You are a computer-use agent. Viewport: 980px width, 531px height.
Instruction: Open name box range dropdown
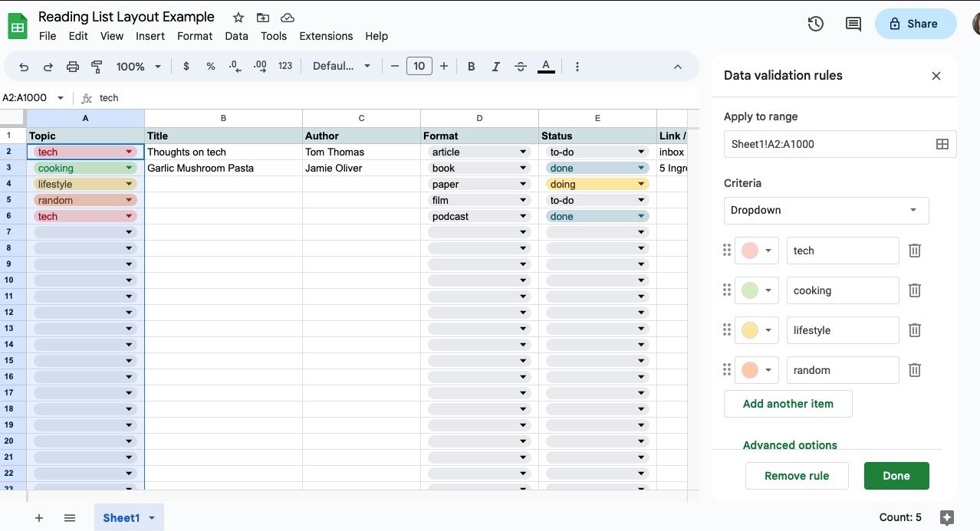coord(61,98)
